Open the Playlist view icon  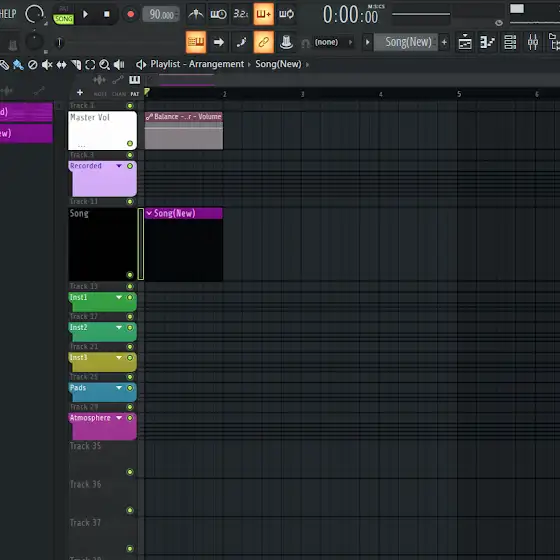click(465, 42)
